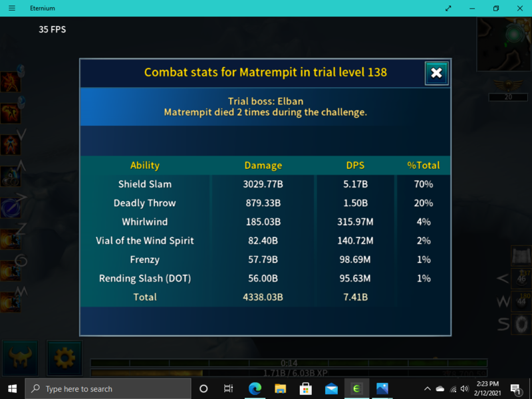Select the Shield Slam ability row
Image resolution: width=532 pixels, height=399 pixels.
(x=145, y=184)
